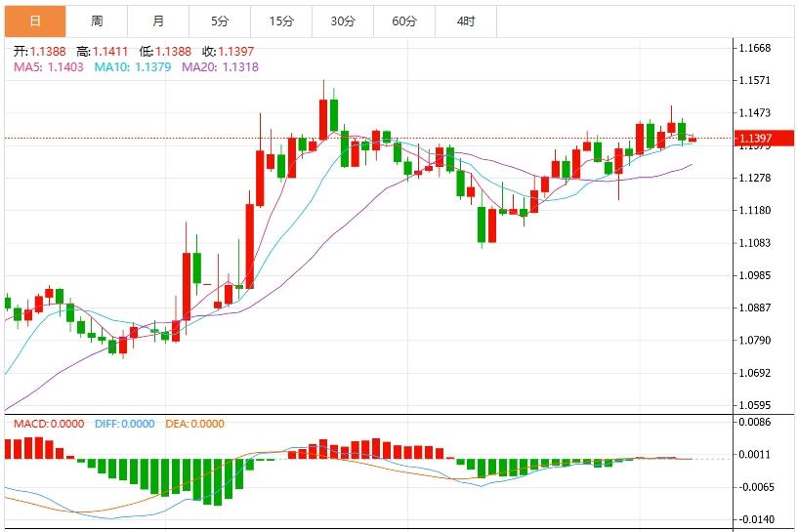Open the 15分 timeframe tab
This screenshot has height=532, width=798.
click(x=281, y=20)
